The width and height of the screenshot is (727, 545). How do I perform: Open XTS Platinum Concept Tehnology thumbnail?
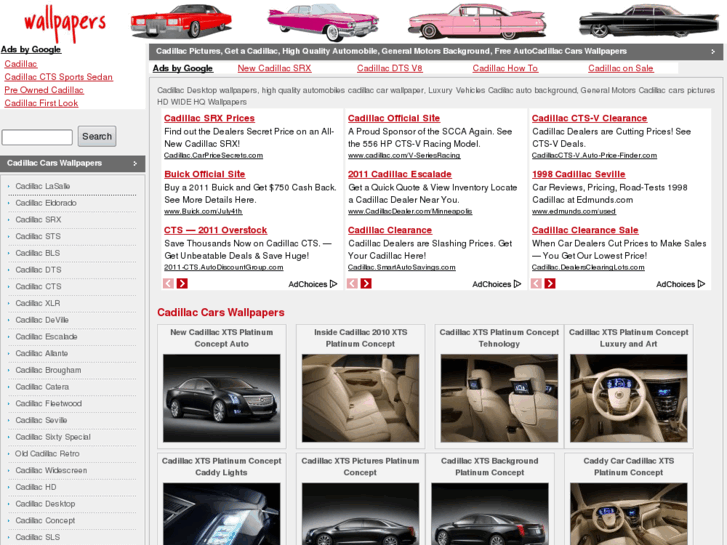tap(499, 398)
